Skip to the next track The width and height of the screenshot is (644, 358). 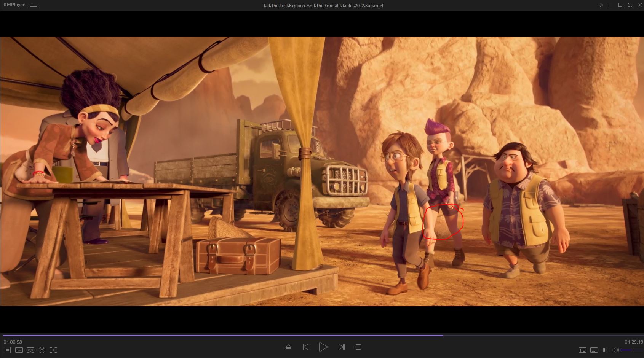[342, 347]
